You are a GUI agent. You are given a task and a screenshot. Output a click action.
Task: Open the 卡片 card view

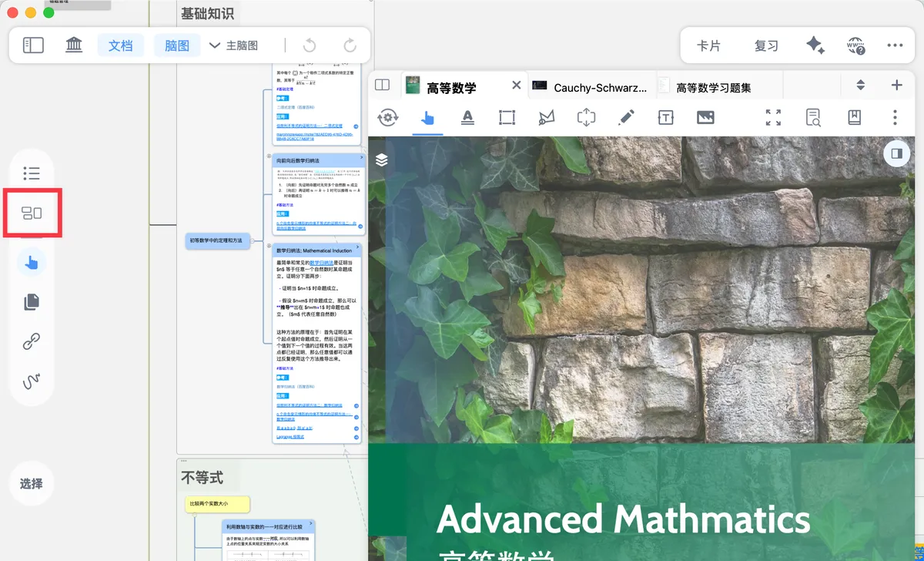tap(708, 45)
